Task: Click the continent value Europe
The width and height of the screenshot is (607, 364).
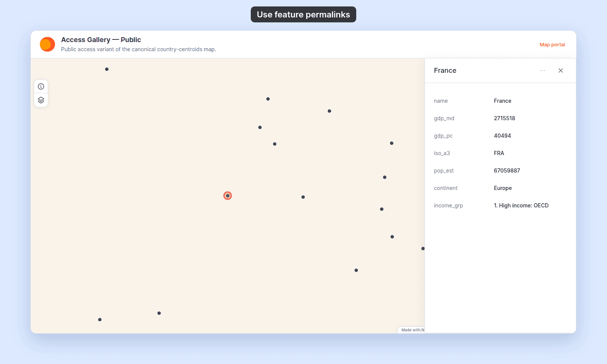Action: [503, 188]
